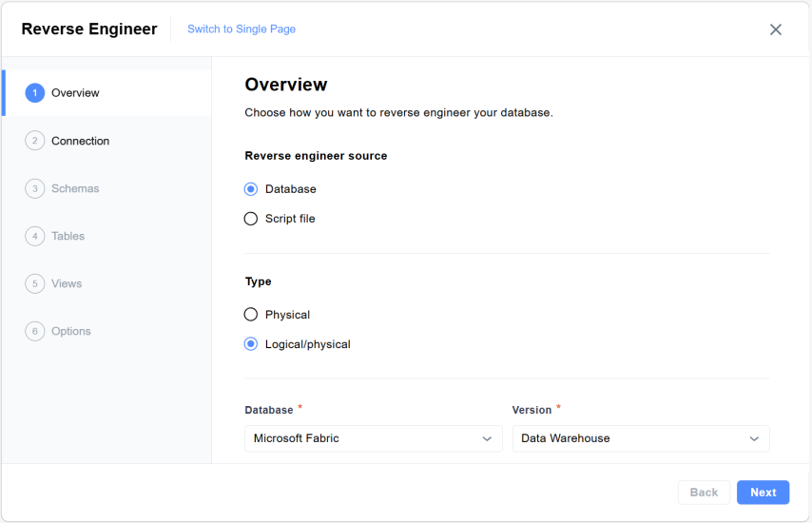Screen dimensions: 812x523
Task: Click the Next button
Action: tap(763, 493)
